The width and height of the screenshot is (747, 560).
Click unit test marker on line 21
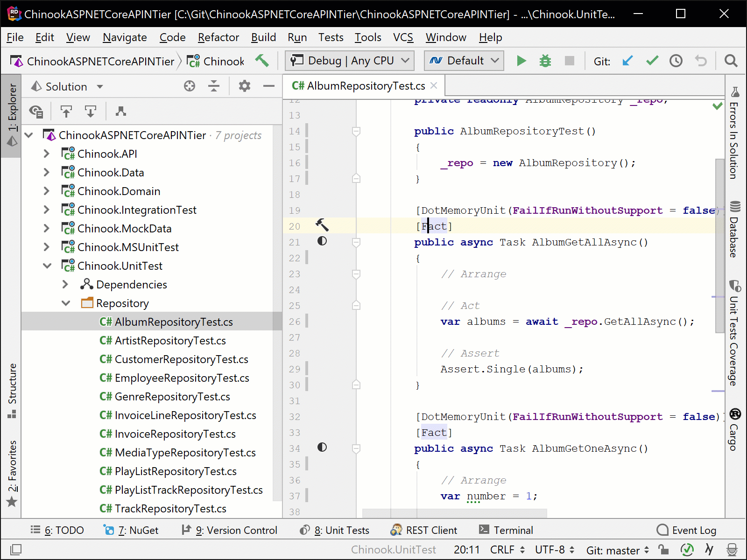322,241
